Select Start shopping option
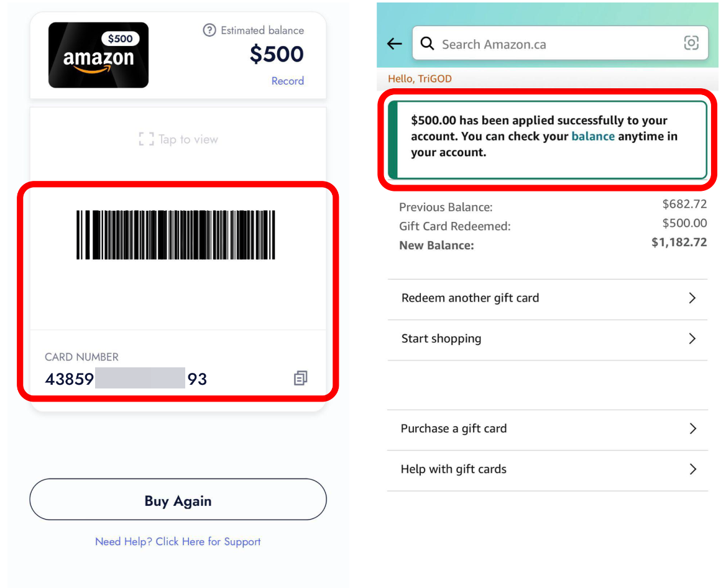Screen dimensions: 726x588 (441, 339)
